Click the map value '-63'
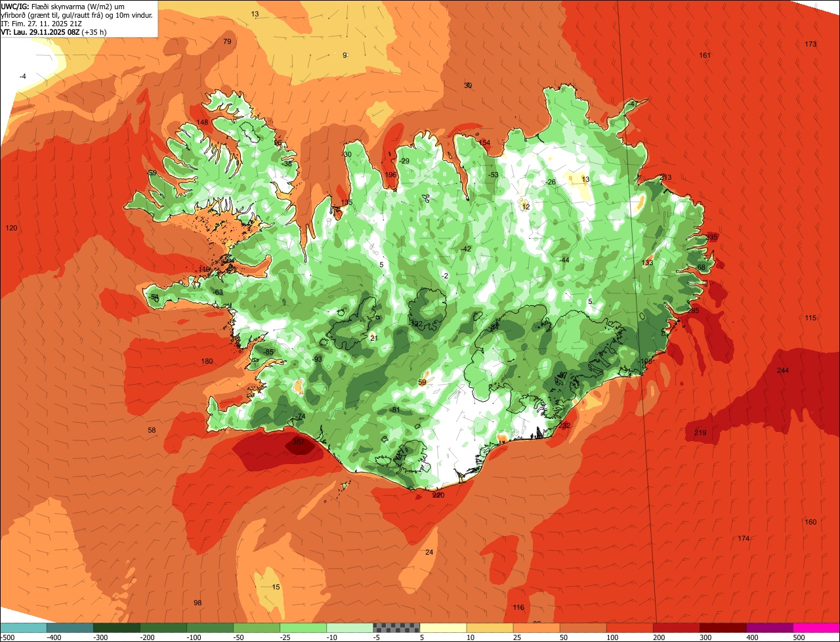This screenshot has width=840, height=642. tap(218, 292)
